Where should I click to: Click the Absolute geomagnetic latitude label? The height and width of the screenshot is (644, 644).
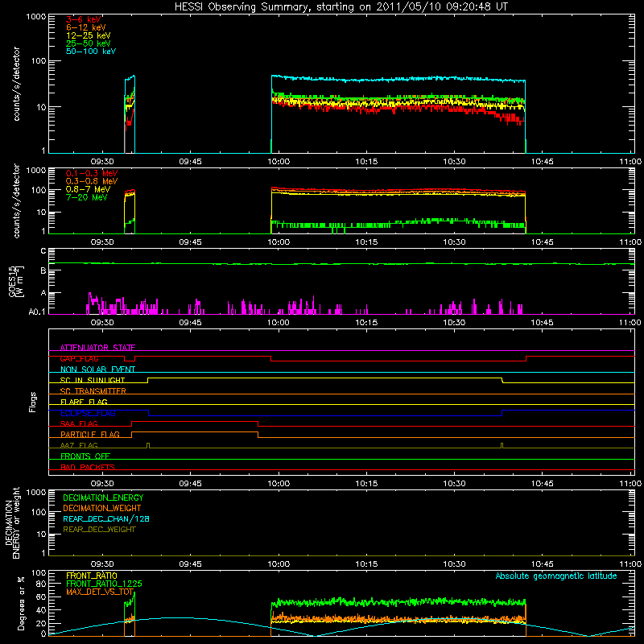[x=556, y=576]
